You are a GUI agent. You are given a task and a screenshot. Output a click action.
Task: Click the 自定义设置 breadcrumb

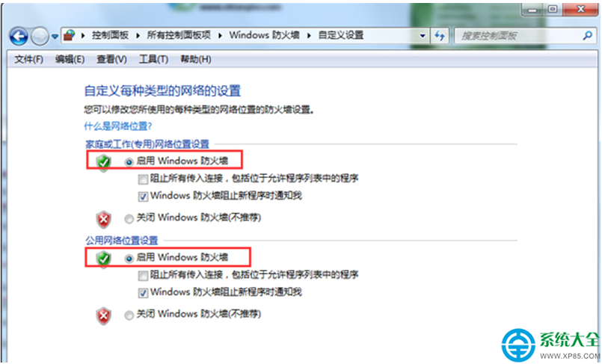pos(341,36)
